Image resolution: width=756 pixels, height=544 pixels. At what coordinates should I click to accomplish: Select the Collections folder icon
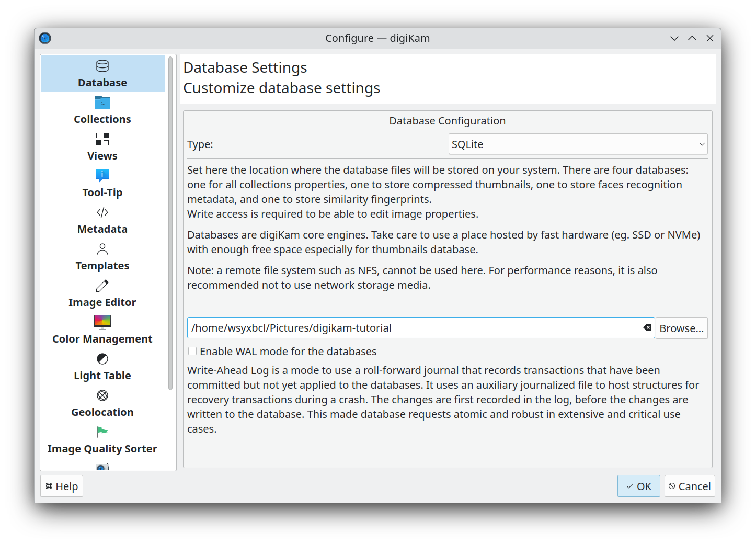(102, 103)
